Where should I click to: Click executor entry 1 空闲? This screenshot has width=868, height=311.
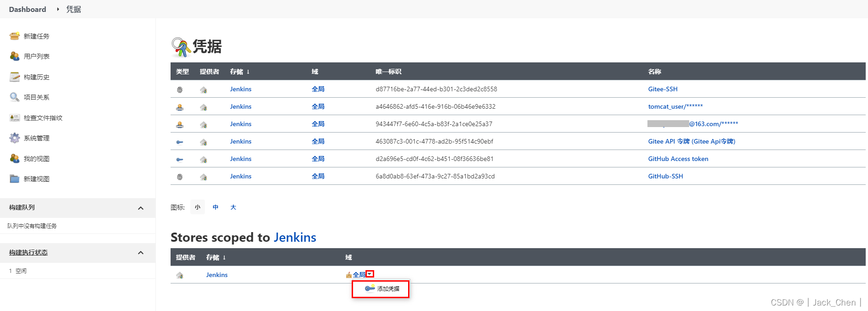tap(18, 271)
